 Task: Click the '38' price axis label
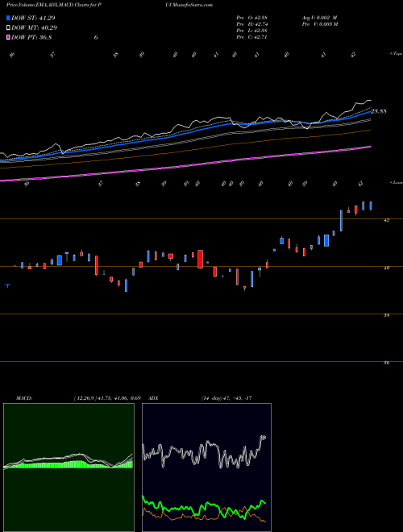(x=386, y=315)
